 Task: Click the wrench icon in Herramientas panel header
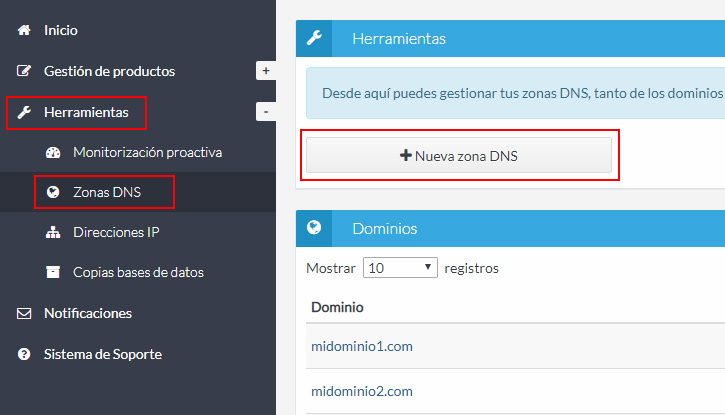coord(314,39)
